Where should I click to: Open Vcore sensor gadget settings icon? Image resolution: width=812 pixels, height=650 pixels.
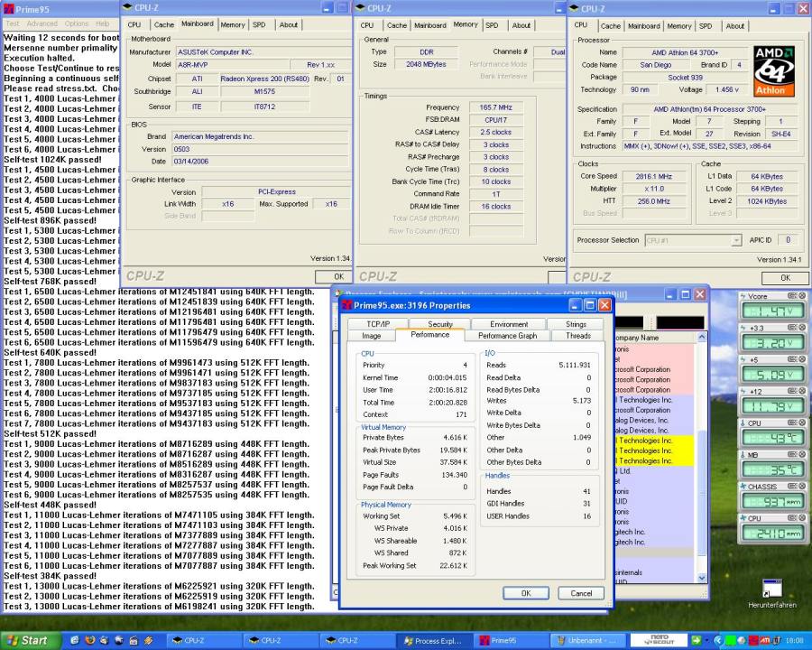pyautogui.click(x=792, y=296)
